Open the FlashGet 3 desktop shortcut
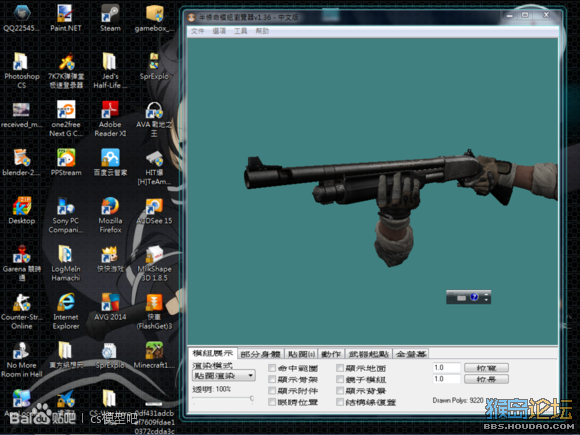 [x=154, y=311]
